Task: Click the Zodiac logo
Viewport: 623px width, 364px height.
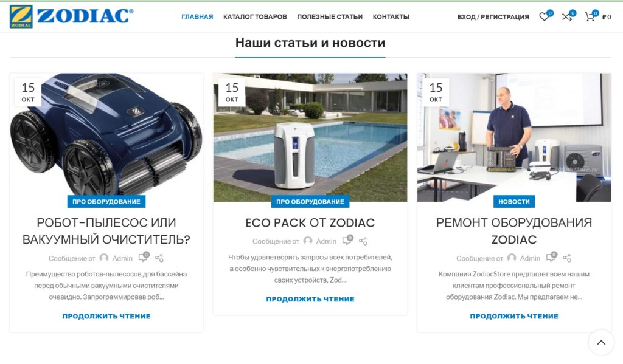Action: (x=72, y=16)
